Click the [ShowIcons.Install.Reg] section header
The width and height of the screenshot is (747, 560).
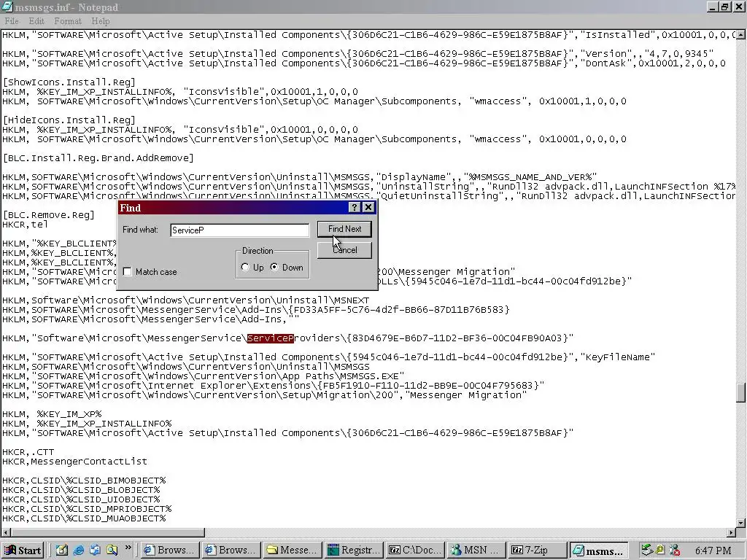coord(69,82)
